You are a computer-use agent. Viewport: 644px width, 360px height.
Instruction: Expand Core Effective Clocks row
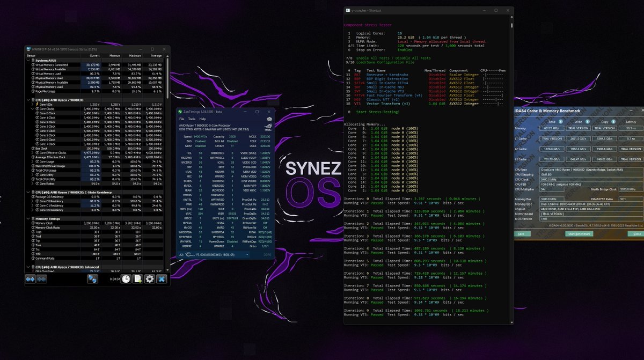coord(32,153)
